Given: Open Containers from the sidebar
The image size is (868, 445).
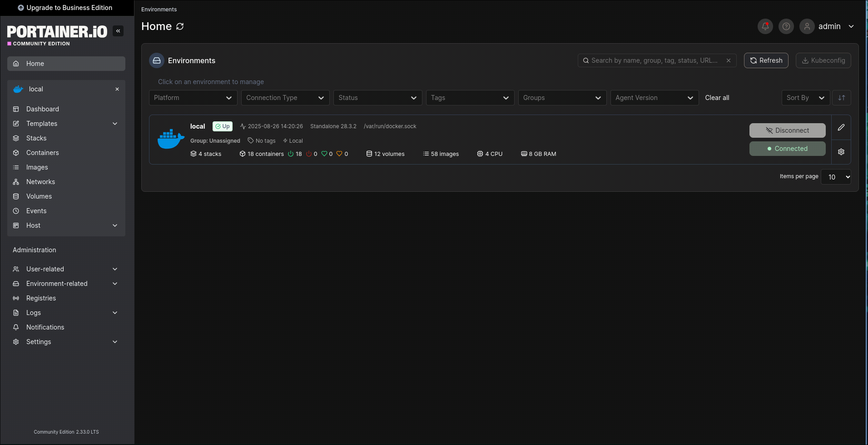Looking at the screenshot, I should pos(43,153).
